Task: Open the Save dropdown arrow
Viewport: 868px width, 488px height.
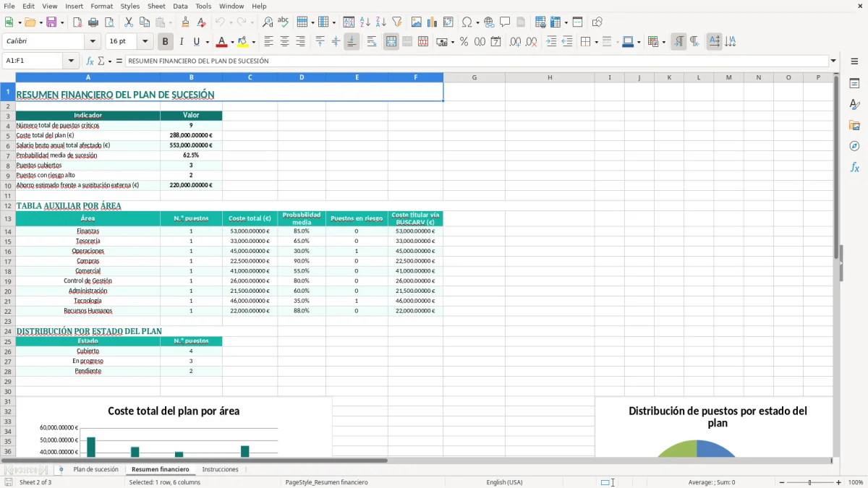Action: pyautogui.click(x=61, y=22)
